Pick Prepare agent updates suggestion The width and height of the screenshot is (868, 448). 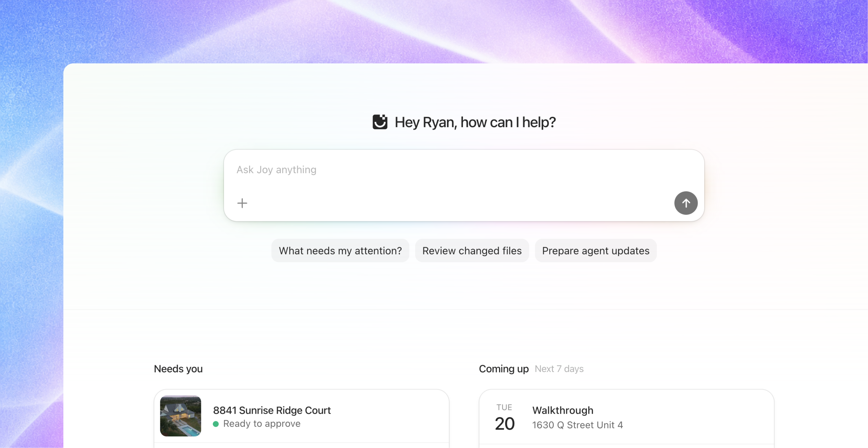(595, 251)
